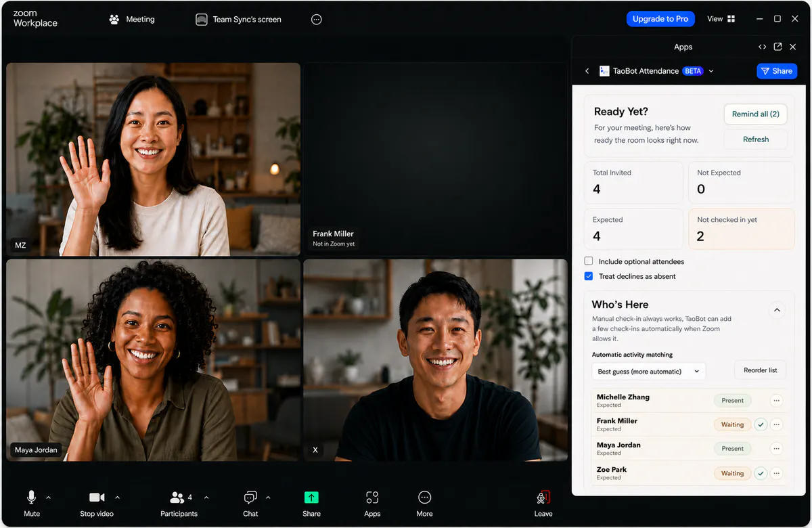
Task: Expand TaoBot Attendance title dropdown
Action: click(x=710, y=71)
